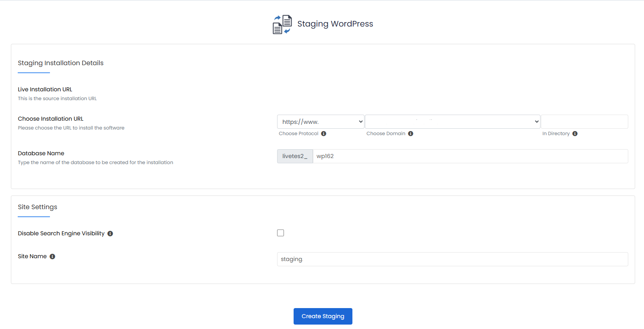Click the Staging WordPress header icon
The width and height of the screenshot is (644, 329).
[282, 25]
